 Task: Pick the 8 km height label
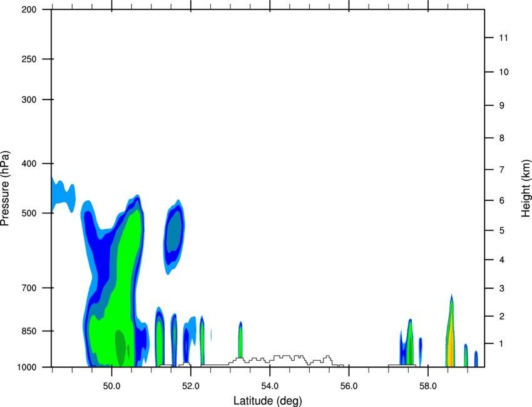(x=502, y=138)
